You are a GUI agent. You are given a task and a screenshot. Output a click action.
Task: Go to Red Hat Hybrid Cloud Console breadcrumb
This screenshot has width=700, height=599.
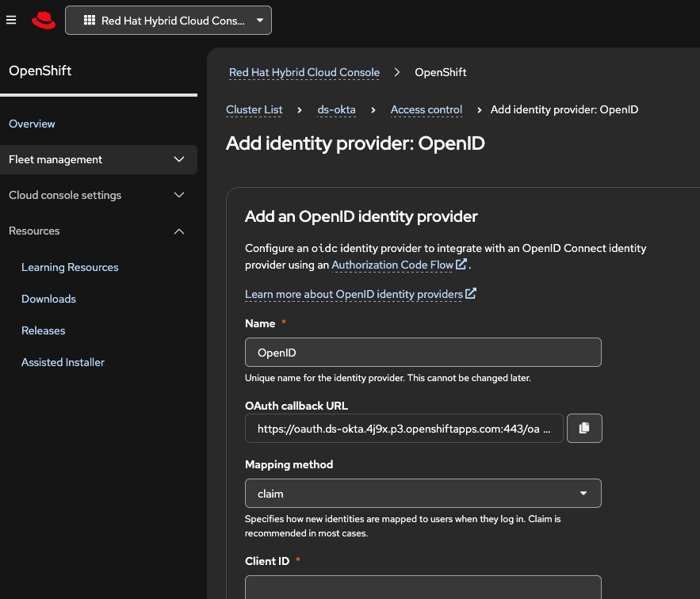304,72
